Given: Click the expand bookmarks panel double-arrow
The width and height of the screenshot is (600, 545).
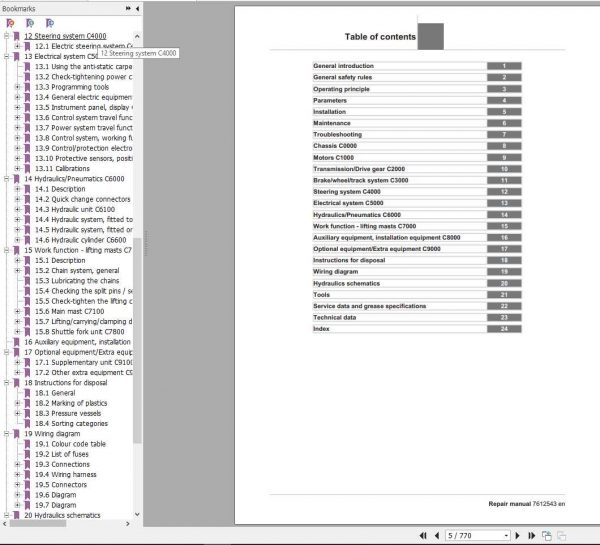Looking at the screenshot, I should [x=128, y=8].
